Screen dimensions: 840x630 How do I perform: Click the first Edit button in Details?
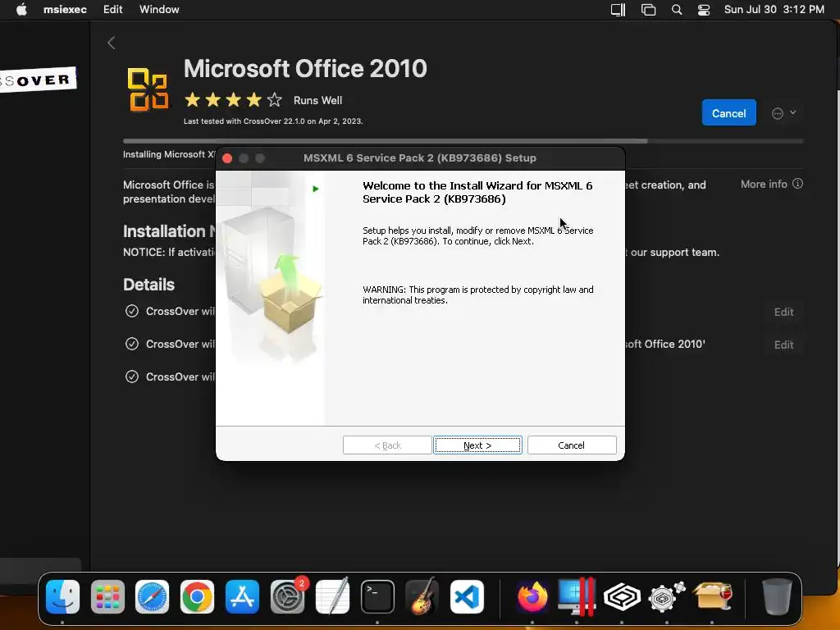783,312
